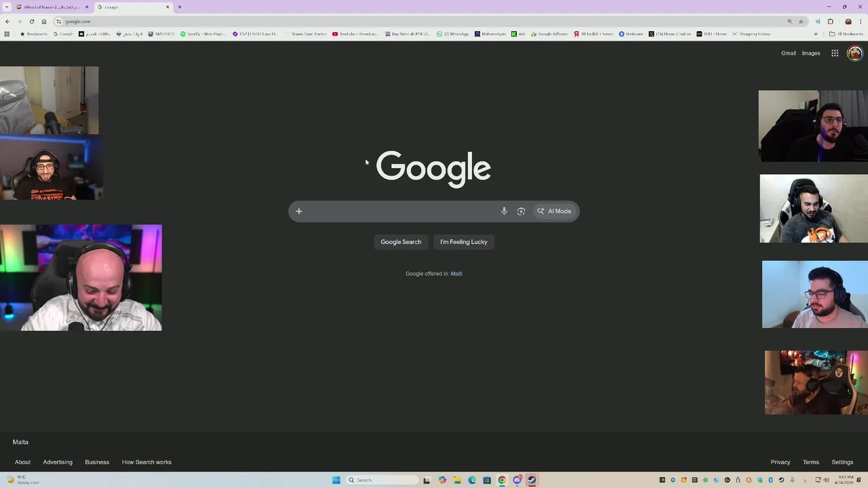Screen dimensions: 868x488
Task: Open the Images link
Action: pyautogui.click(x=811, y=53)
